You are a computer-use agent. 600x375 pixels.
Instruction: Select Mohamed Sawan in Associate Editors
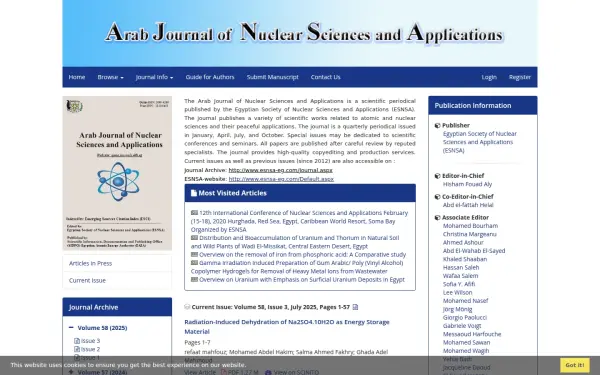tap(466, 342)
